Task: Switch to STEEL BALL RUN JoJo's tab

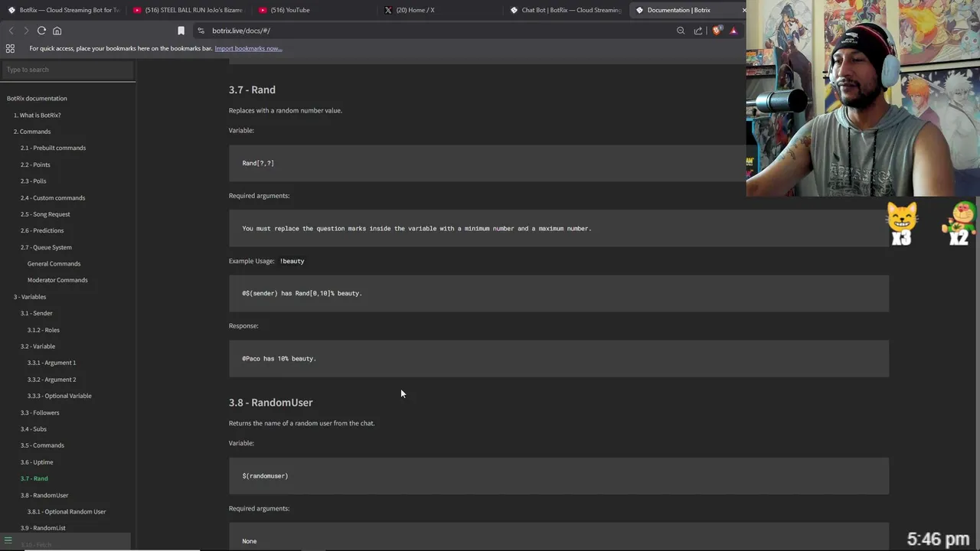Action: tap(188, 10)
